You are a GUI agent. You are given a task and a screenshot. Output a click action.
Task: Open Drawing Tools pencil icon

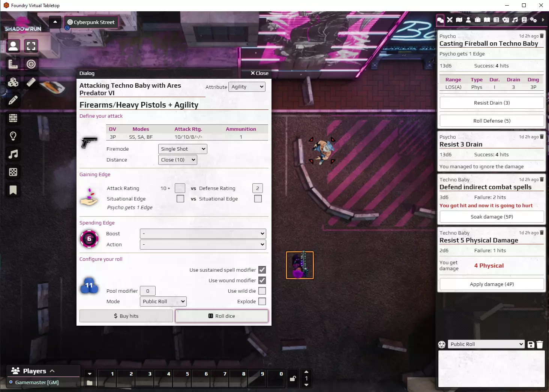(13, 100)
